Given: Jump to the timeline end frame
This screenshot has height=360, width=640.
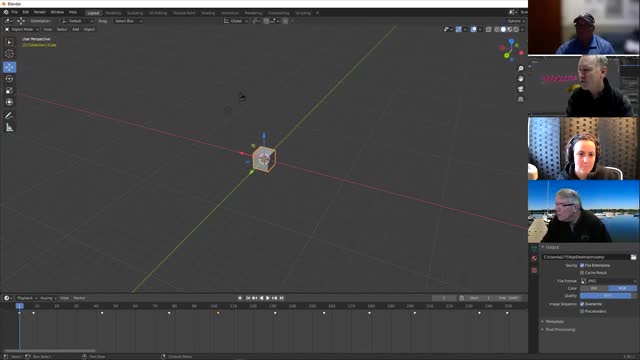Looking at the screenshot, I should click(x=281, y=298).
